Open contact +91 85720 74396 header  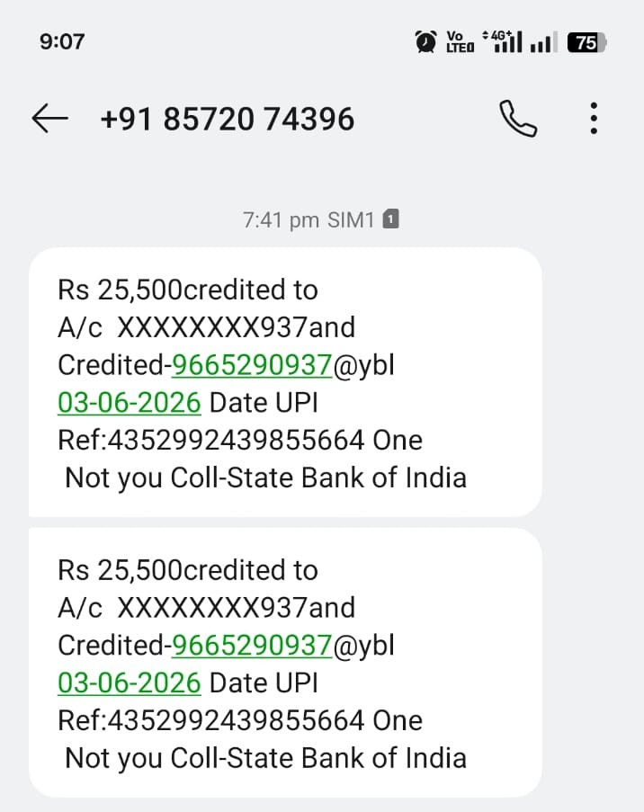[x=228, y=119]
